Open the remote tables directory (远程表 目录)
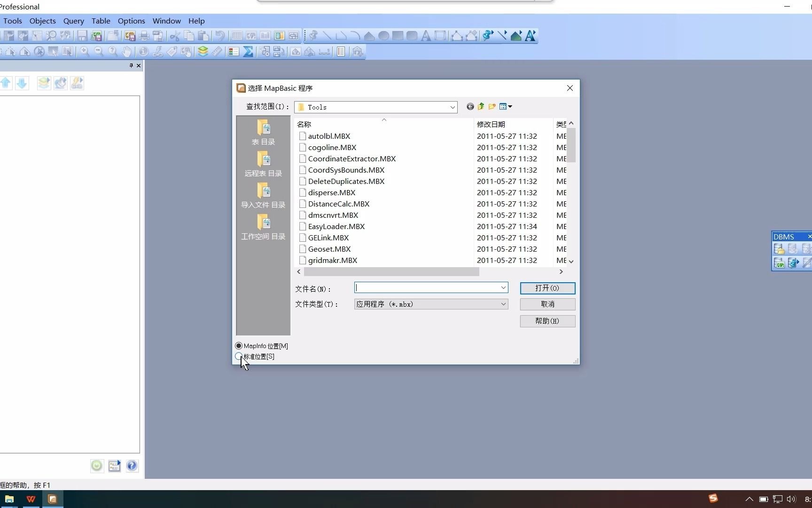Image resolution: width=812 pixels, height=508 pixels. pyautogui.click(x=263, y=164)
